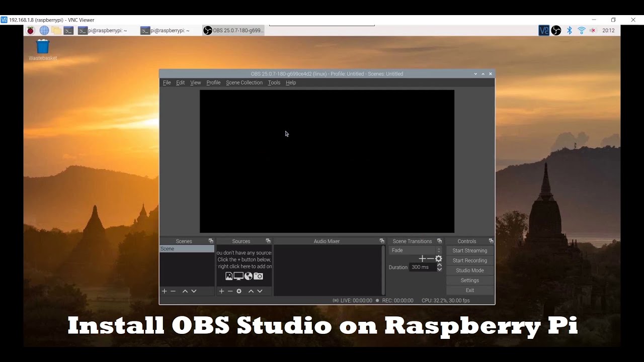The width and height of the screenshot is (644, 362).
Task: Select the Scene item in Scenes list
Action: pyautogui.click(x=187, y=249)
